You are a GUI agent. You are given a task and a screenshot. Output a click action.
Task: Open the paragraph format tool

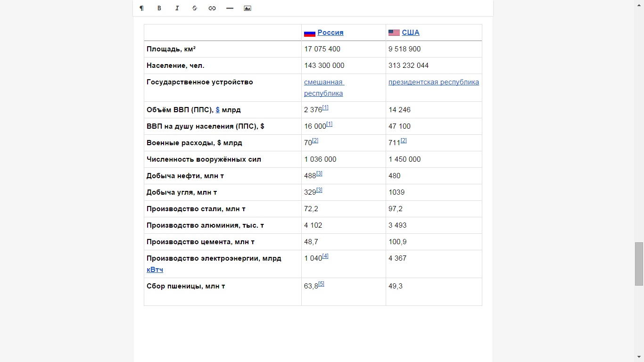point(141,8)
